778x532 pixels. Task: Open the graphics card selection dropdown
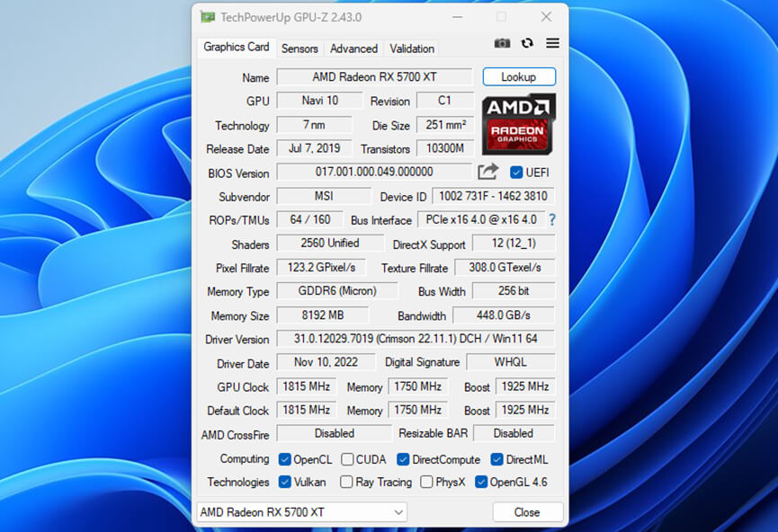click(x=397, y=511)
